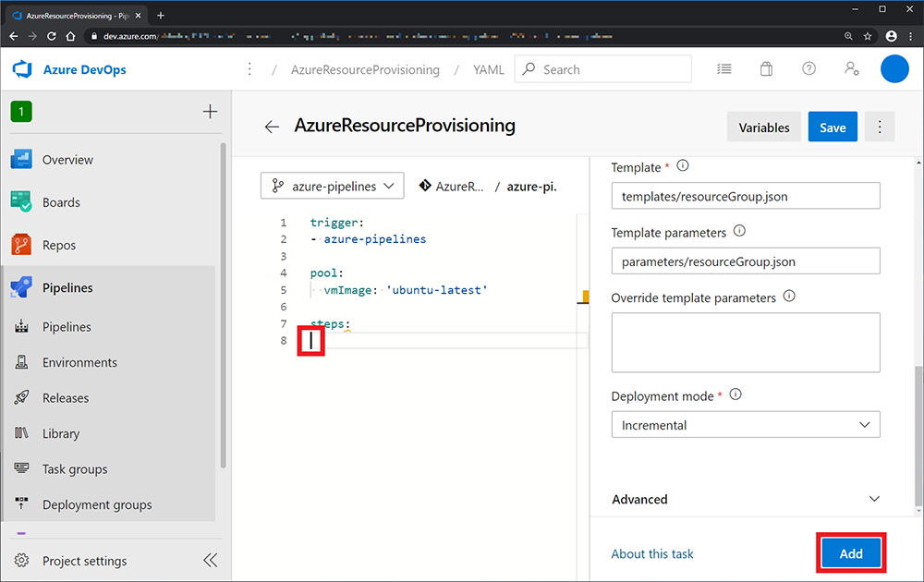Click the 'pool:' line in editor
Viewport: 924px width, 582px height.
(x=326, y=273)
